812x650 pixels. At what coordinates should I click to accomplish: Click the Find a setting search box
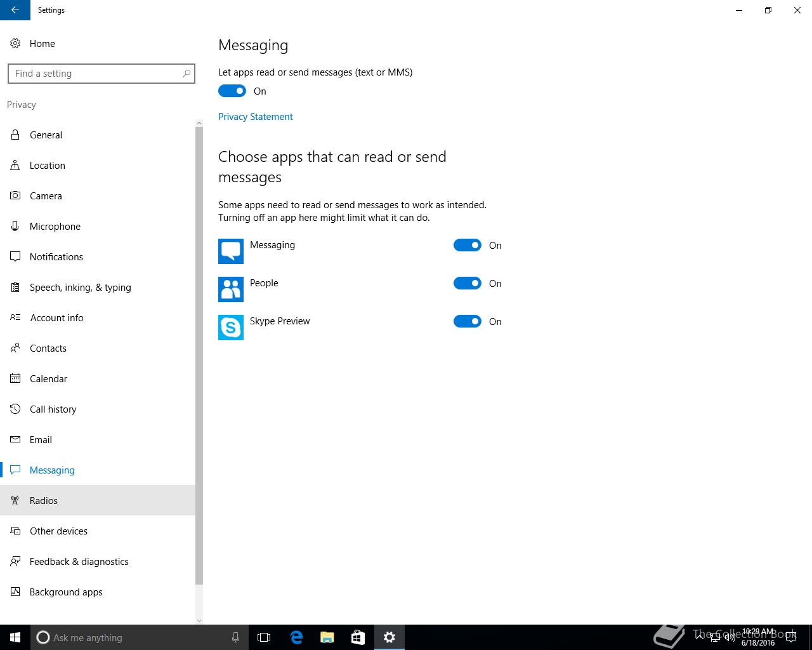95,74
